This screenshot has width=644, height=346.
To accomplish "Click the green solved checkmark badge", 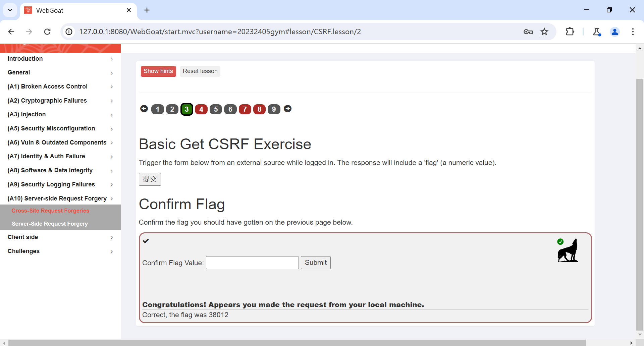I will 560,242.
